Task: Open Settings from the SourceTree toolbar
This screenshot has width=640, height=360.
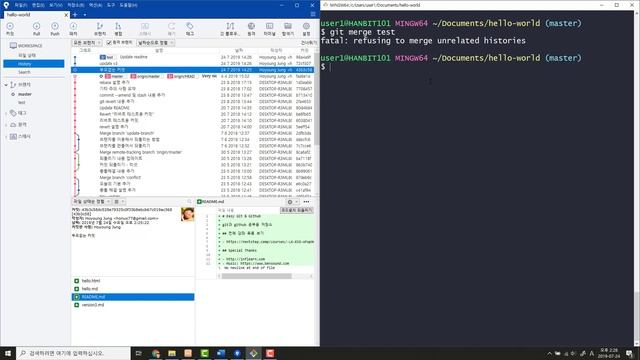Action: pyautogui.click(x=306, y=29)
